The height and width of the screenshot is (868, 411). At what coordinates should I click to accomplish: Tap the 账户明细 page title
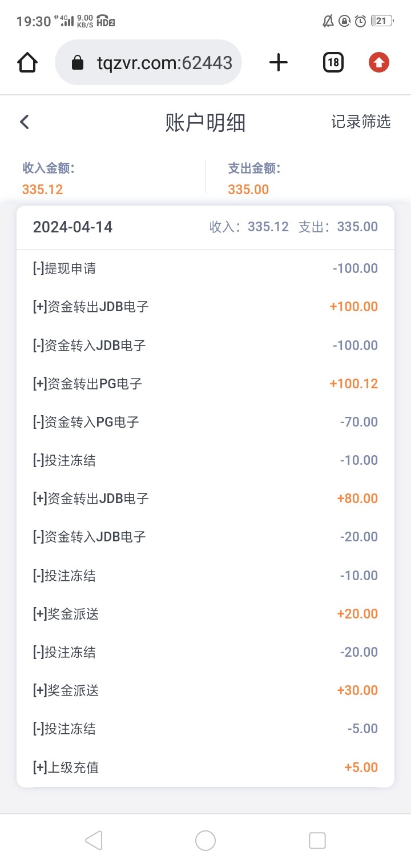coord(205,122)
